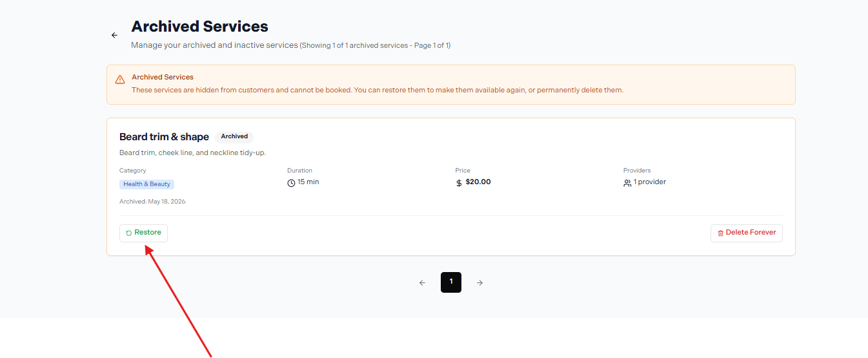This screenshot has height=358, width=868.
Task: Permanently delete the service with Delete Forever
Action: [747, 233]
